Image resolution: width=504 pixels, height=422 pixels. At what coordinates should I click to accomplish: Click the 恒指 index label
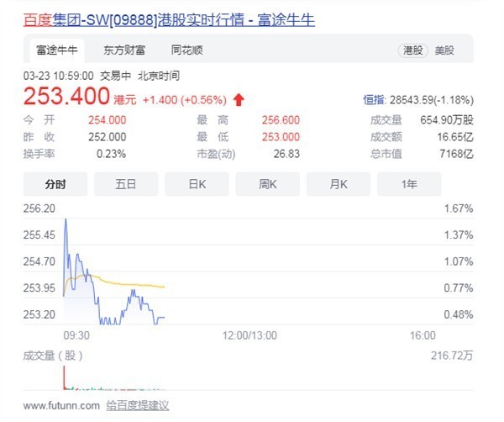click(374, 100)
